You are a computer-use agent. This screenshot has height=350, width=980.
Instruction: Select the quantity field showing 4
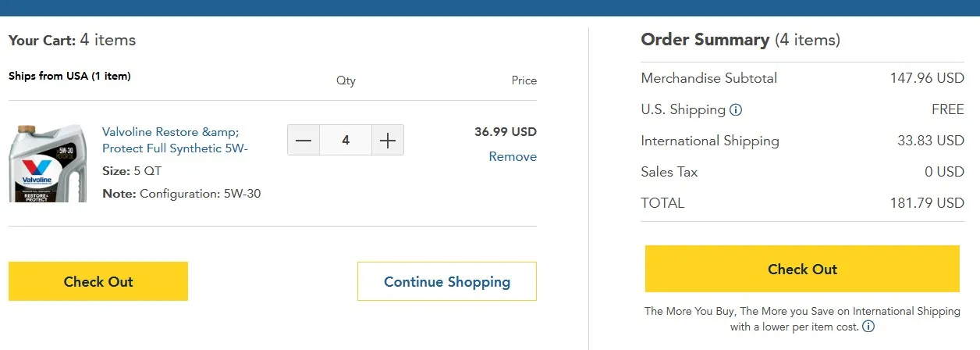coord(346,141)
